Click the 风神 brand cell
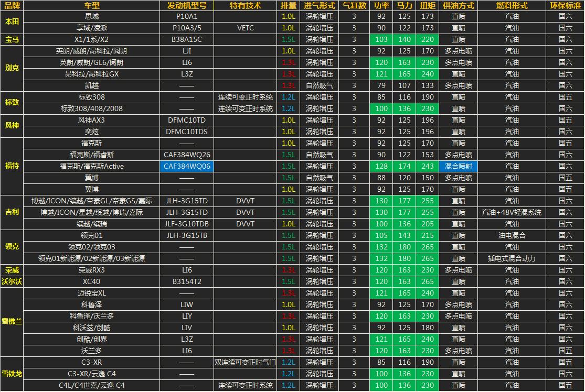 click(12, 126)
